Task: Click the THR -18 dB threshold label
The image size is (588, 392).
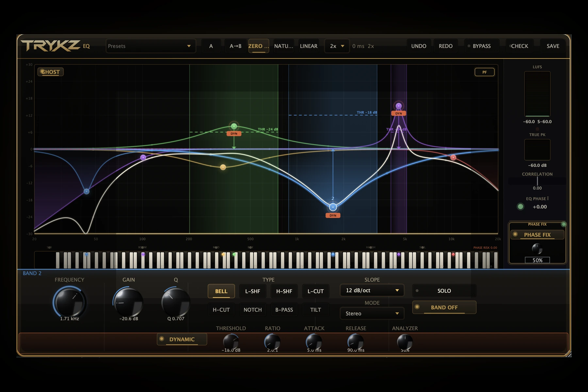Action: 367,112
